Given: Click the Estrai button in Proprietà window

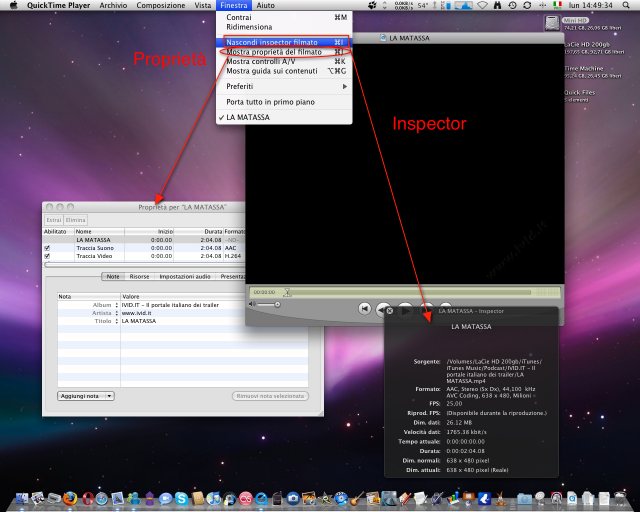Looking at the screenshot, I should 53,220.
